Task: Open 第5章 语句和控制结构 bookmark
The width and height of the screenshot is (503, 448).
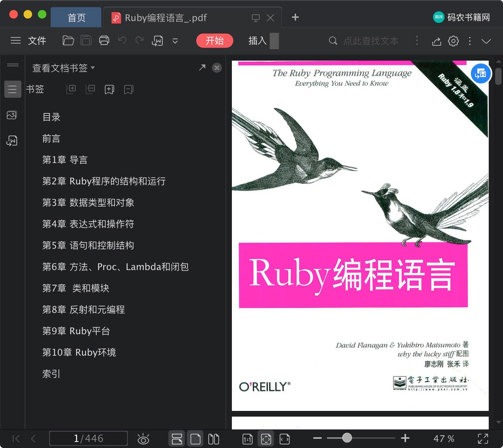Action: pos(88,245)
